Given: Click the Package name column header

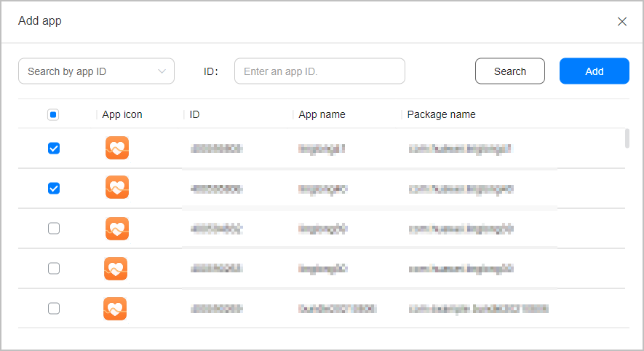Looking at the screenshot, I should pos(441,114).
